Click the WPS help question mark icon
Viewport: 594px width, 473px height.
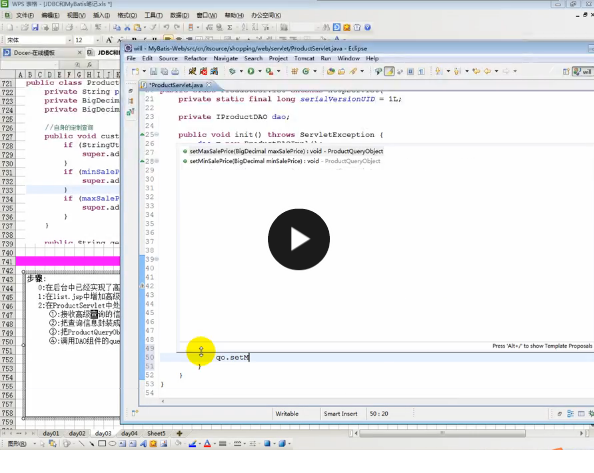pos(367,27)
